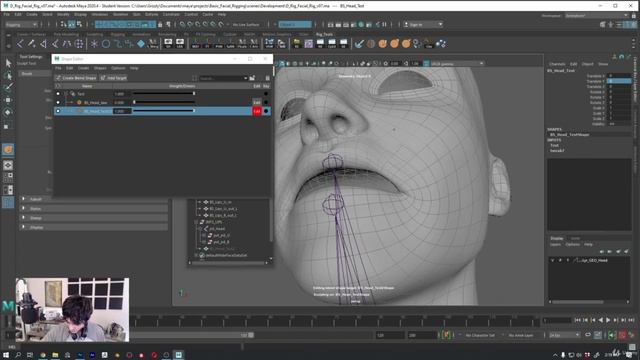Click the crosshair circle shelf icon
The width and height of the screenshot is (640, 360).
[x=79, y=43]
